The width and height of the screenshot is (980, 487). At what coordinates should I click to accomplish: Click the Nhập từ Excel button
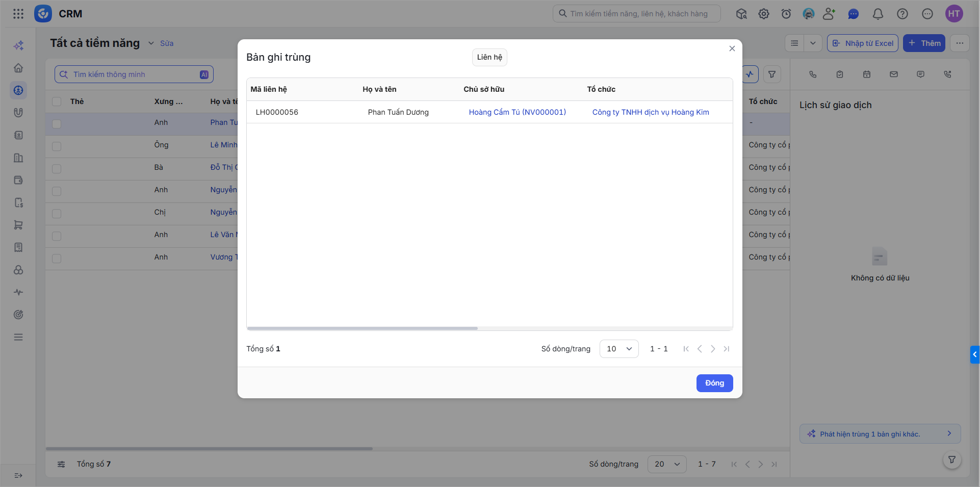point(863,43)
